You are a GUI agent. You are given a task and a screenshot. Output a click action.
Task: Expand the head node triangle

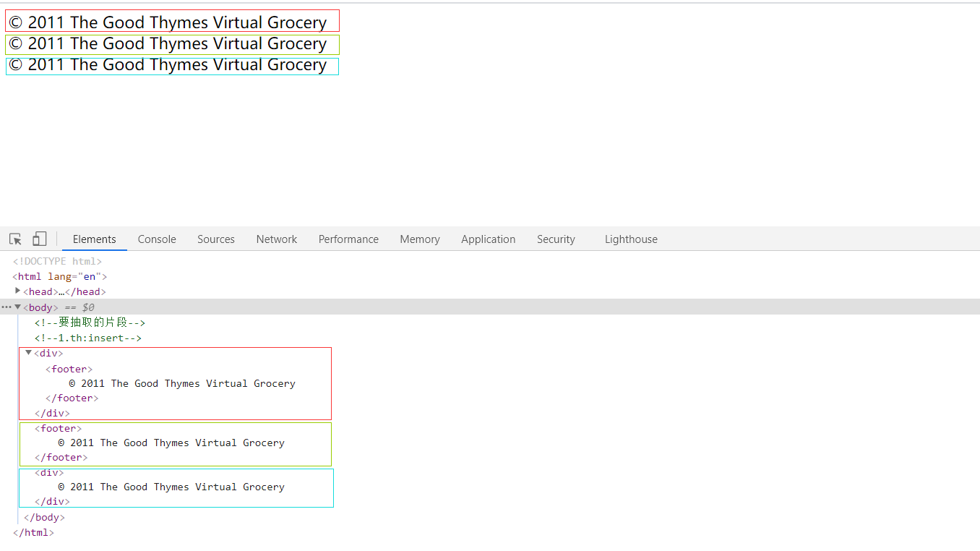pos(18,291)
